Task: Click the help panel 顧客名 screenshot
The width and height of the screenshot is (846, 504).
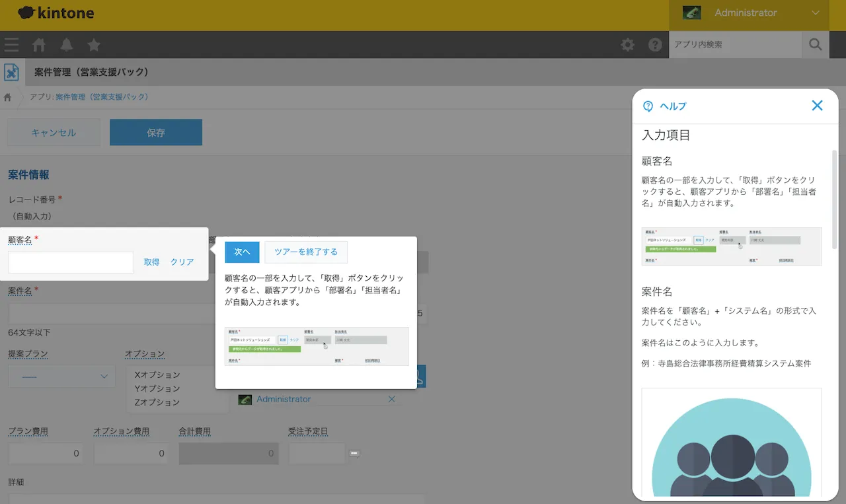Action: [x=732, y=246]
